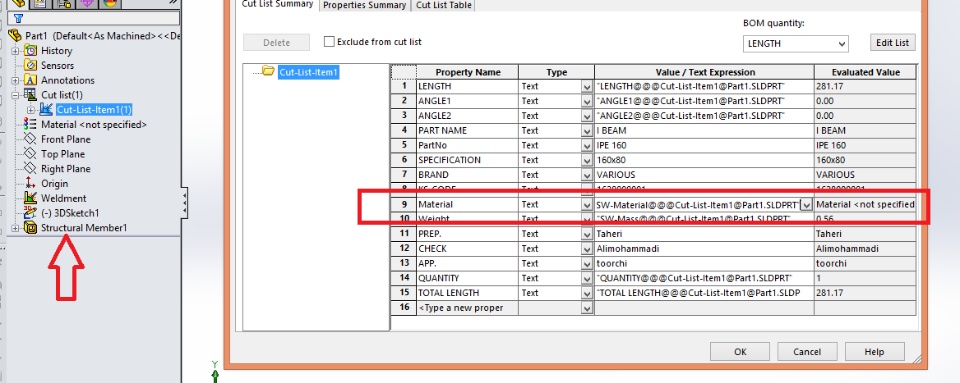Click the Annotations folder icon

pos(30,80)
